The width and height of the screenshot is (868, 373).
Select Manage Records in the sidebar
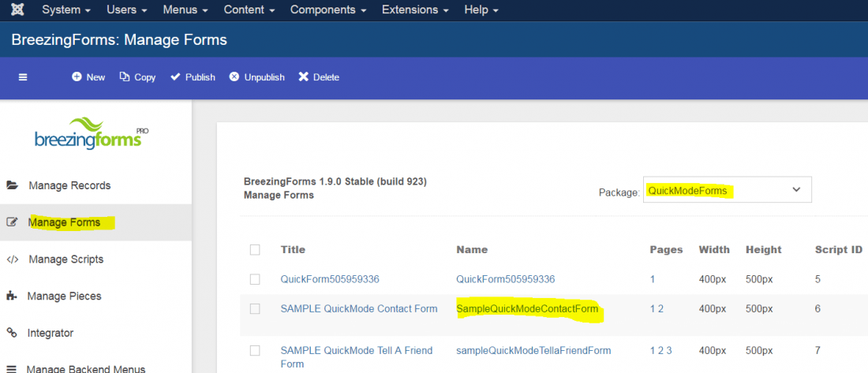[x=69, y=185]
